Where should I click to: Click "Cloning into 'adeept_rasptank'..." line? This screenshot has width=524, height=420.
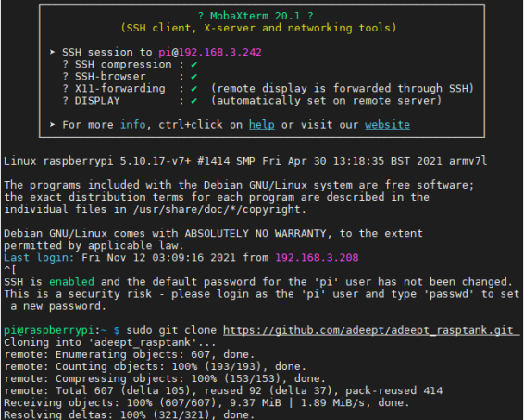[110, 342]
